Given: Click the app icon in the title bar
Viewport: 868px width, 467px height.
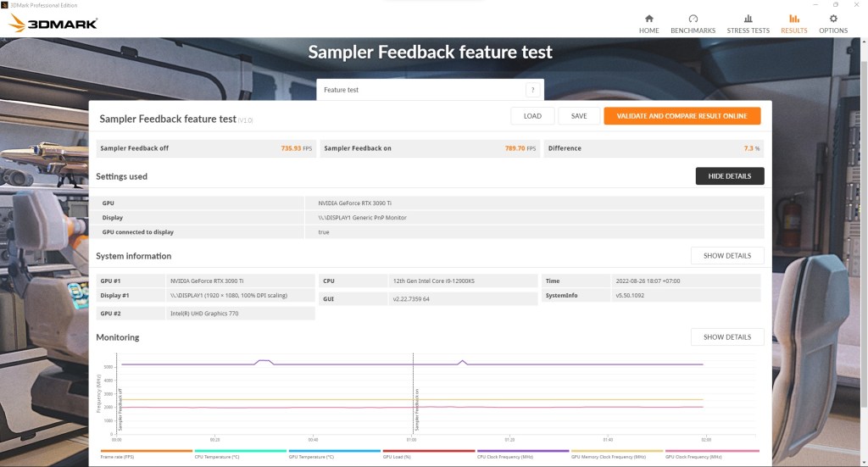Looking at the screenshot, I should click(x=4, y=5).
